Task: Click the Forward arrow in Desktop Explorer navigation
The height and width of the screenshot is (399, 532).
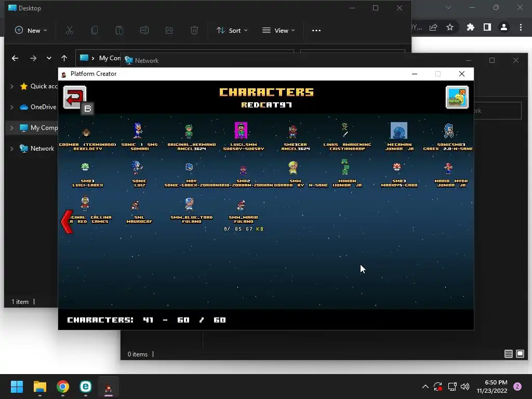Action: click(x=33, y=58)
